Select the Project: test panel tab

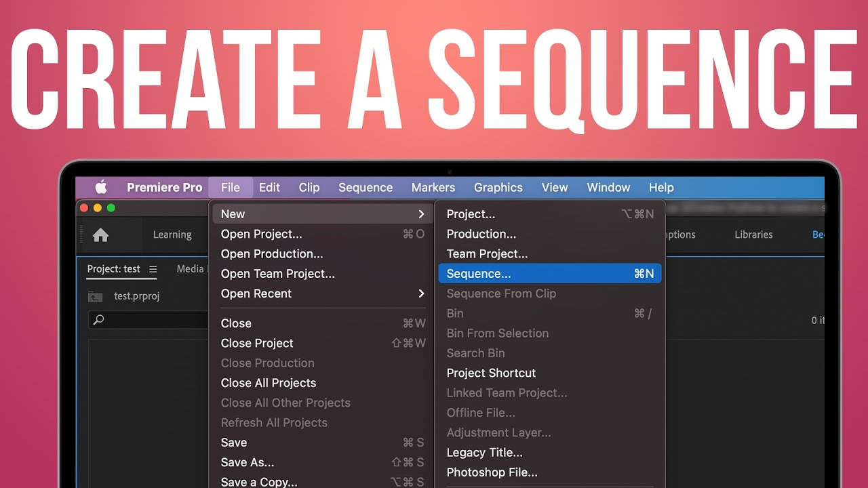pyautogui.click(x=113, y=269)
